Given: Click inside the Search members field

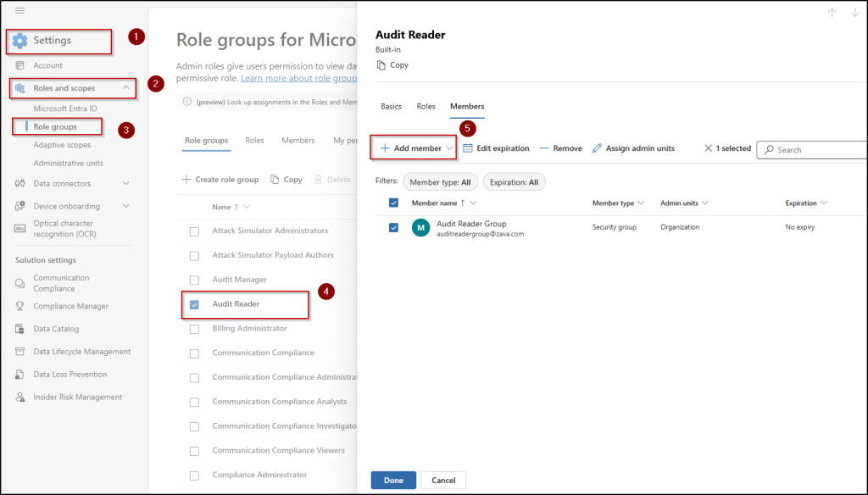Looking at the screenshot, I should (812, 149).
